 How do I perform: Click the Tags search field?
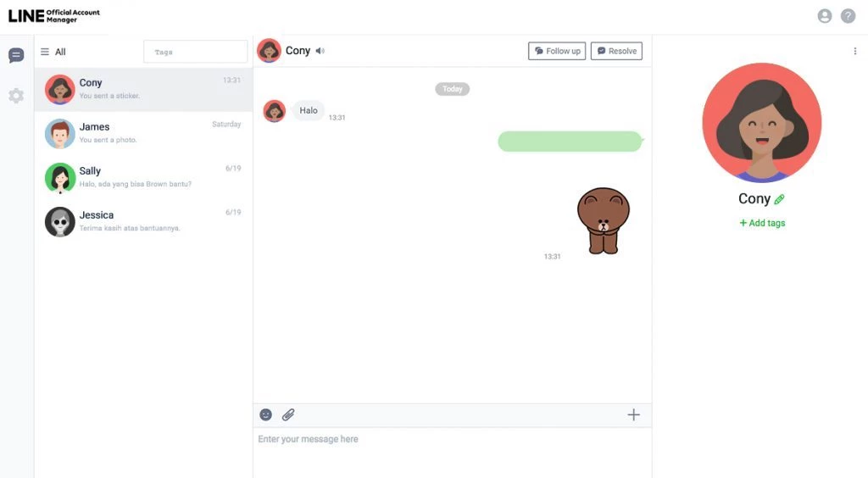[196, 52]
